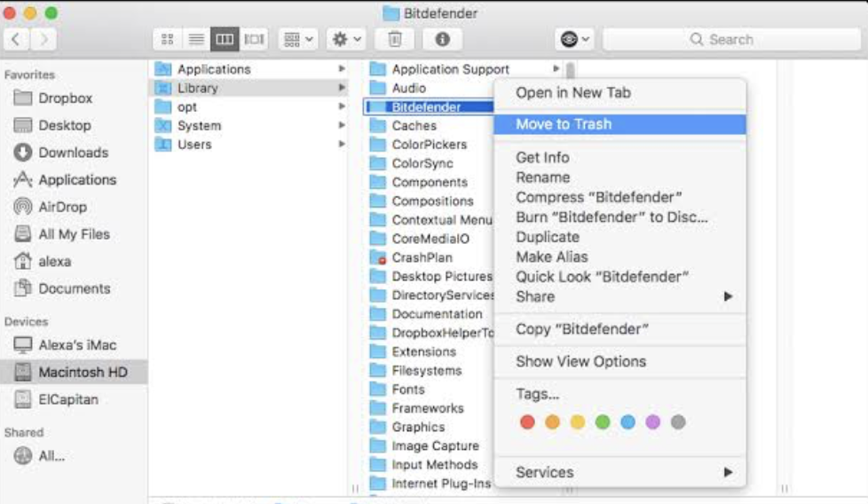Click the Get Info toolbar icon

[x=442, y=39]
